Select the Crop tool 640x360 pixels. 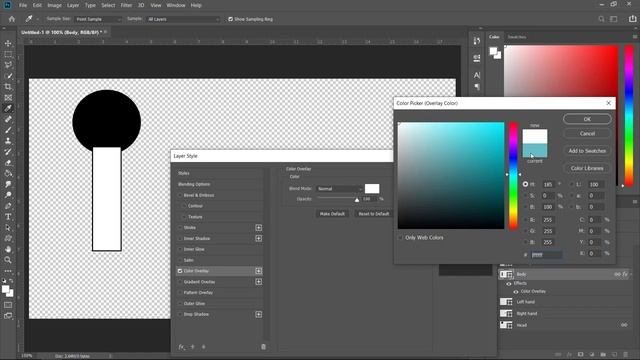(8, 87)
